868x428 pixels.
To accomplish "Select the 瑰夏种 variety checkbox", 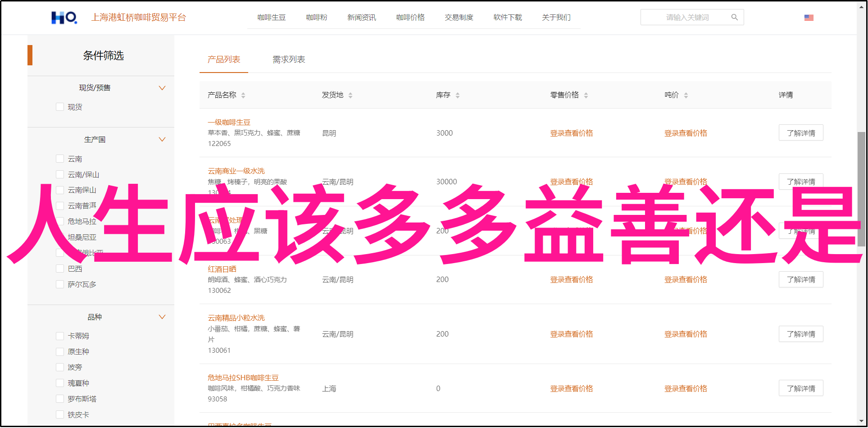I will tap(59, 383).
